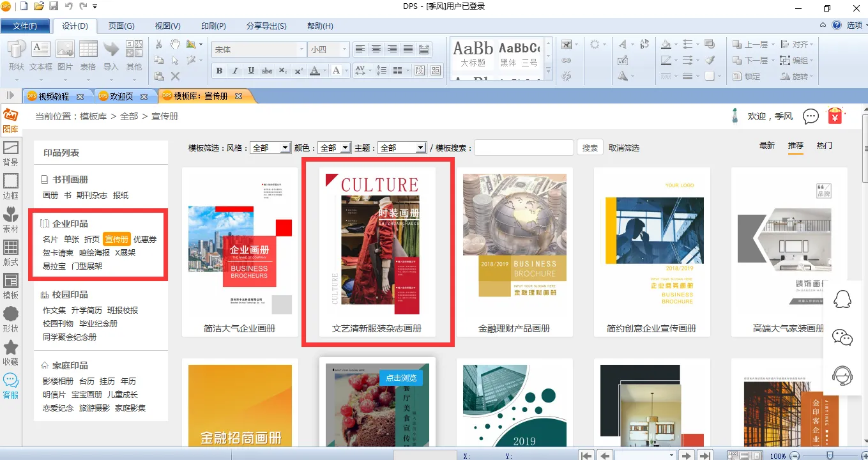The image size is (868, 460).
Task: Click the template search input field
Action: coord(524,148)
